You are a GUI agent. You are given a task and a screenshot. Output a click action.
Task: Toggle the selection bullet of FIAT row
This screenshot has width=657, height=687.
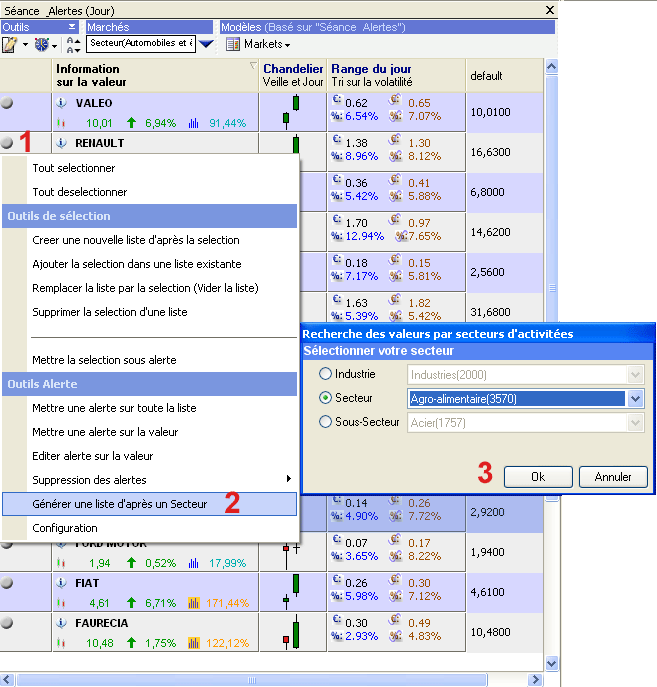[x=7, y=583]
